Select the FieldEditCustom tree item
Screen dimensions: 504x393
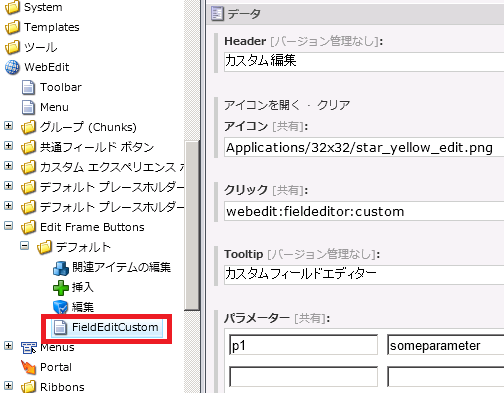pos(107,327)
